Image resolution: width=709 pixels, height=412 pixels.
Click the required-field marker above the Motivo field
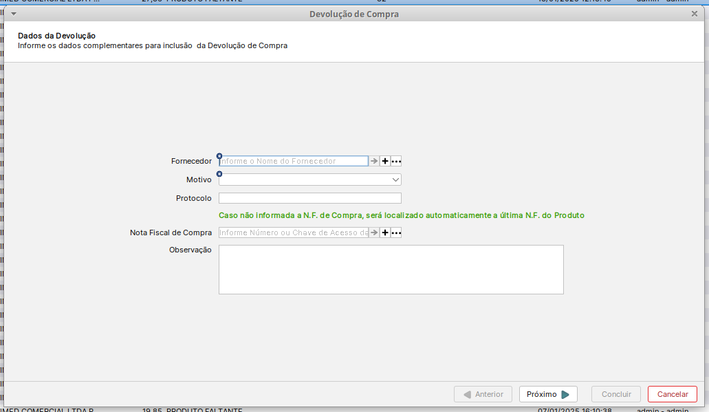click(220, 173)
